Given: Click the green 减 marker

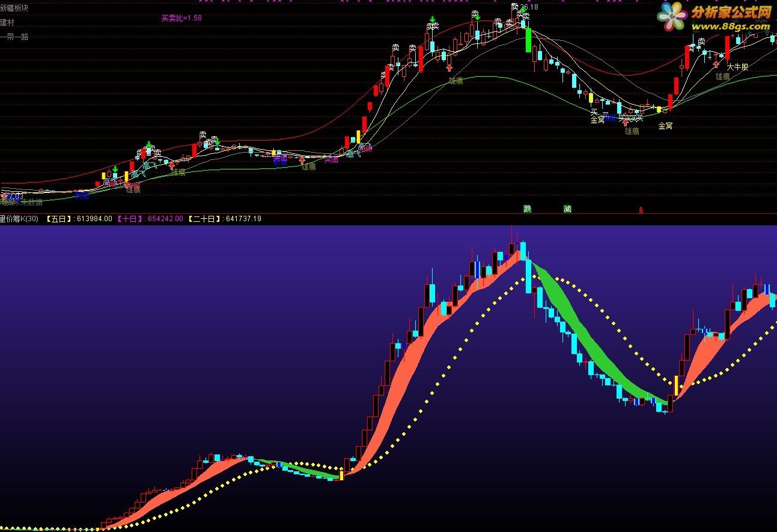Looking at the screenshot, I should (x=567, y=209).
